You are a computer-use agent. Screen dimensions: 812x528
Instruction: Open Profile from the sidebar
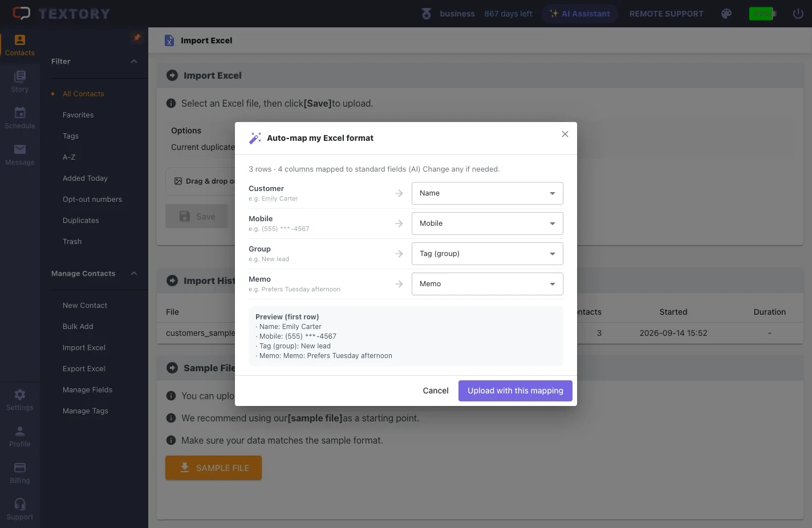click(x=20, y=437)
